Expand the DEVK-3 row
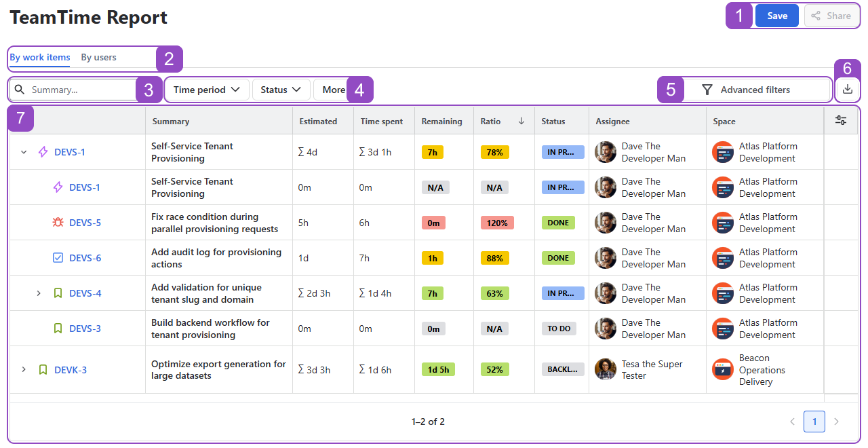This screenshot has height=448, width=868. [24, 369]
